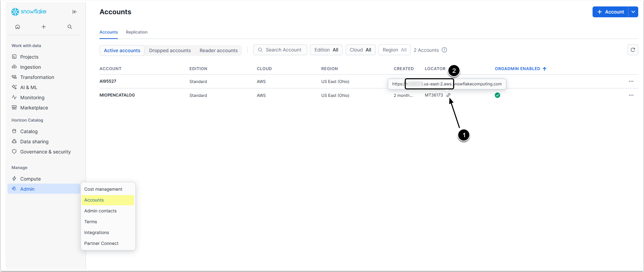Go to the Home icon
The height and width of the screenshot is (272, 644).
pyautogui.click(x=18, y=27)
